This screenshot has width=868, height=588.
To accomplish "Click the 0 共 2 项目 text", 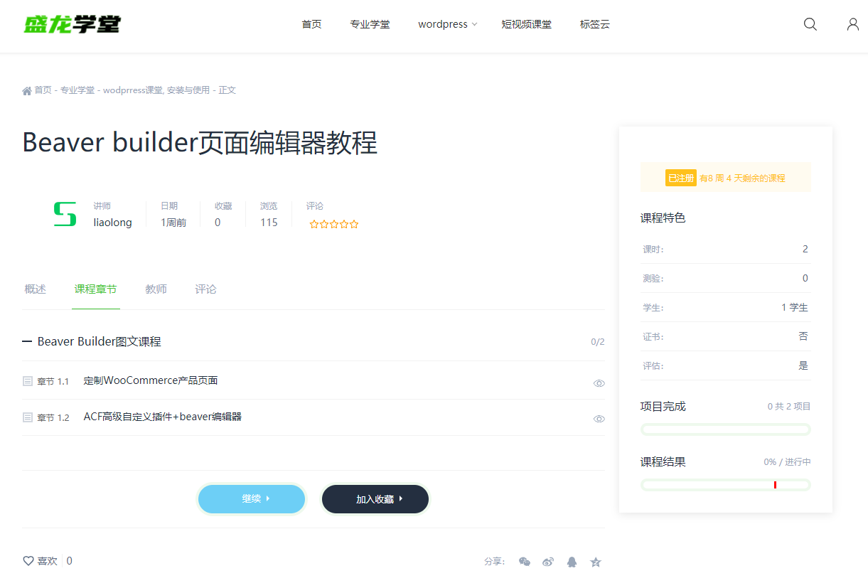I will point(789,407).
